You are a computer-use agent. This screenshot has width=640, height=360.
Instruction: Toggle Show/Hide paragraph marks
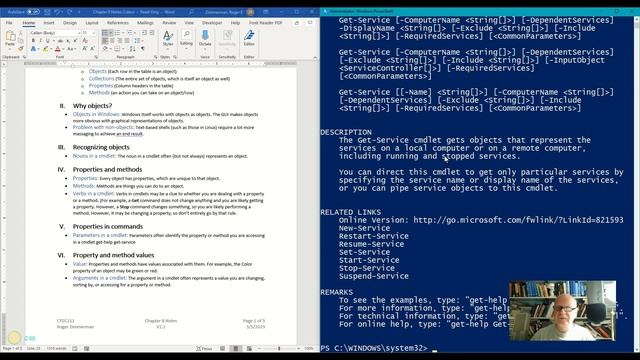[142, 49]
